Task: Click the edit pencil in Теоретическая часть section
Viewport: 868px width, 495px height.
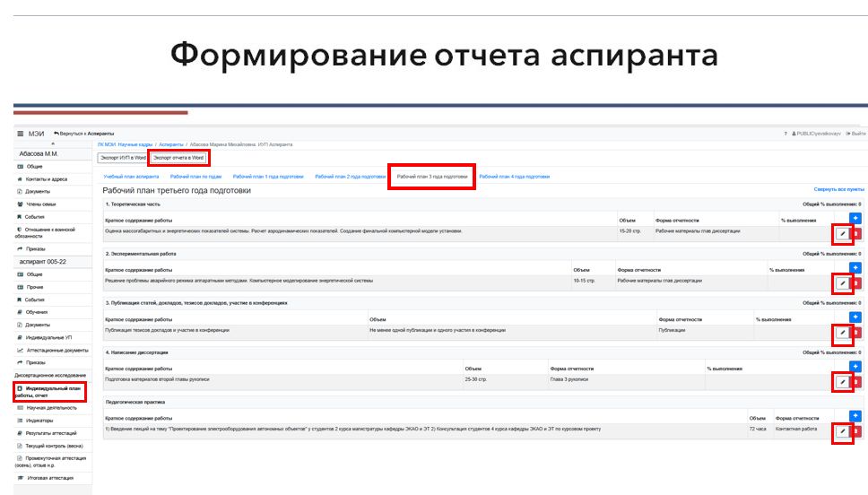Action: pyautogui.click(x=842, y=234)
